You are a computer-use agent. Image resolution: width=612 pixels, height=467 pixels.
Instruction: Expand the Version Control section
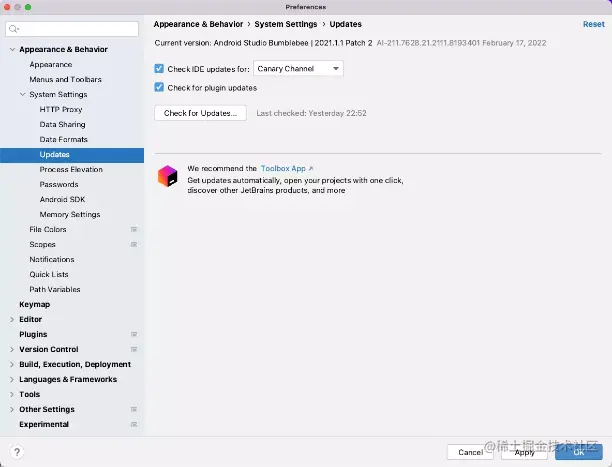(12, 349)
